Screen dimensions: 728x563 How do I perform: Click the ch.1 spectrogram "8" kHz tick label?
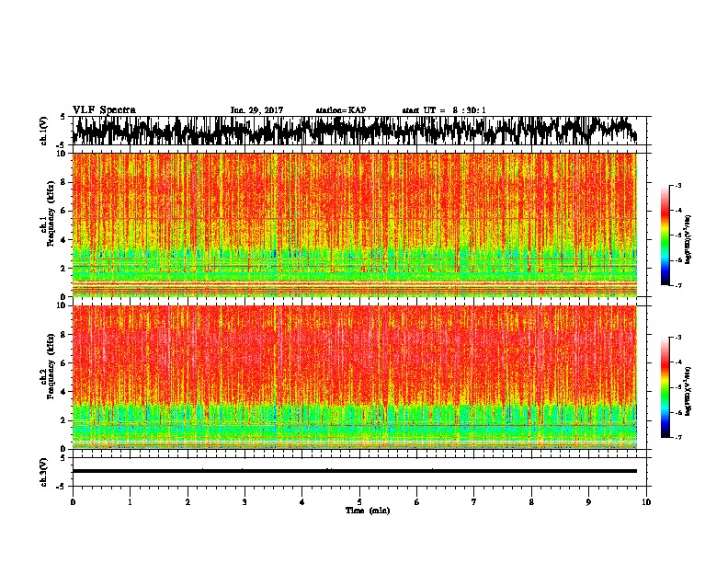[x=64, y=182]
